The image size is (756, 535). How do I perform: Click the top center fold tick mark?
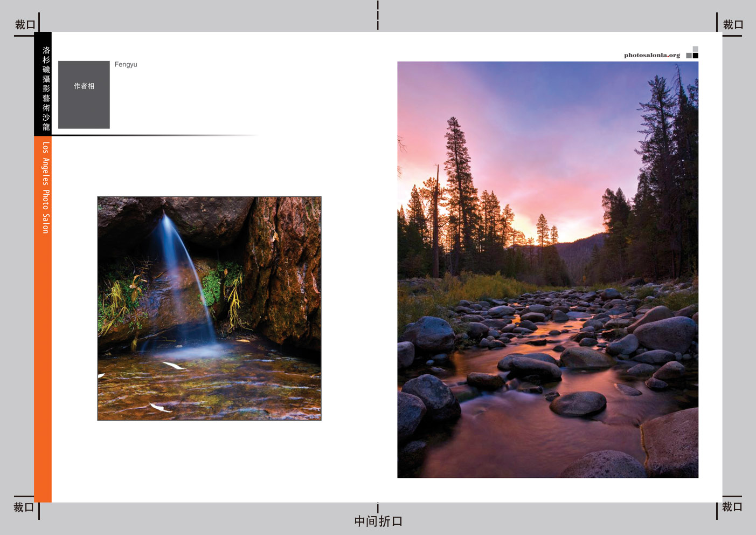point(378,15)
